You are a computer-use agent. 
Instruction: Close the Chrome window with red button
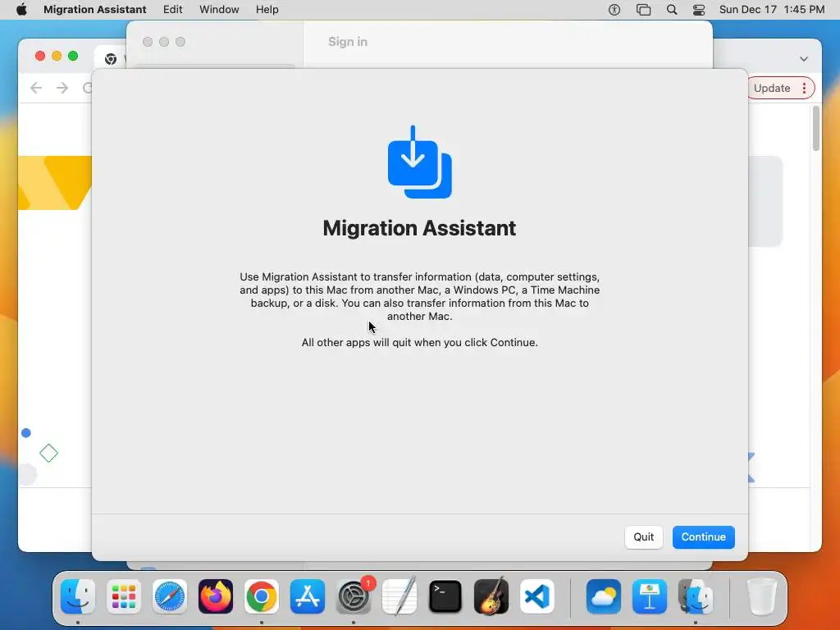(x=39, y=56)
